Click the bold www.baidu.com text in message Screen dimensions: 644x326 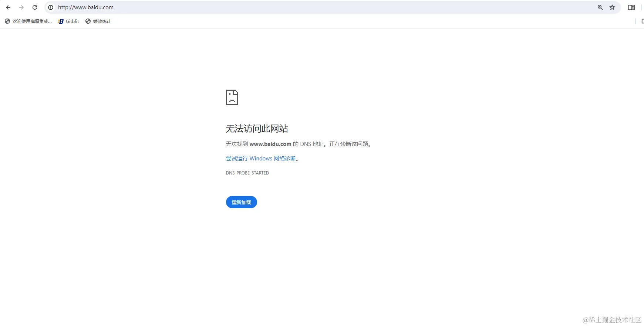click(270, 144)
